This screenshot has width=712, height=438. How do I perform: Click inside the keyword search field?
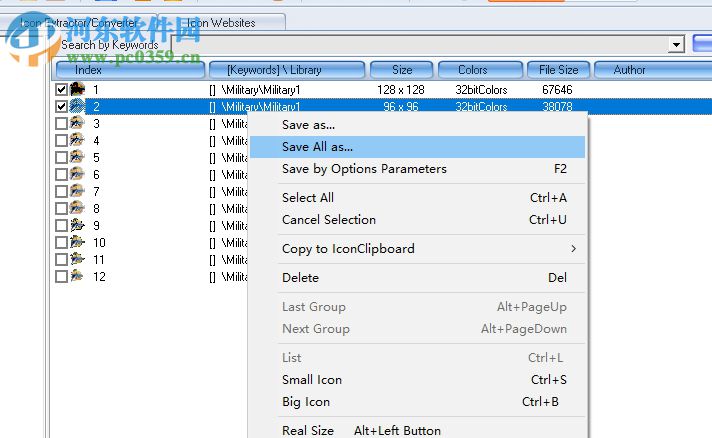(370, 45)
